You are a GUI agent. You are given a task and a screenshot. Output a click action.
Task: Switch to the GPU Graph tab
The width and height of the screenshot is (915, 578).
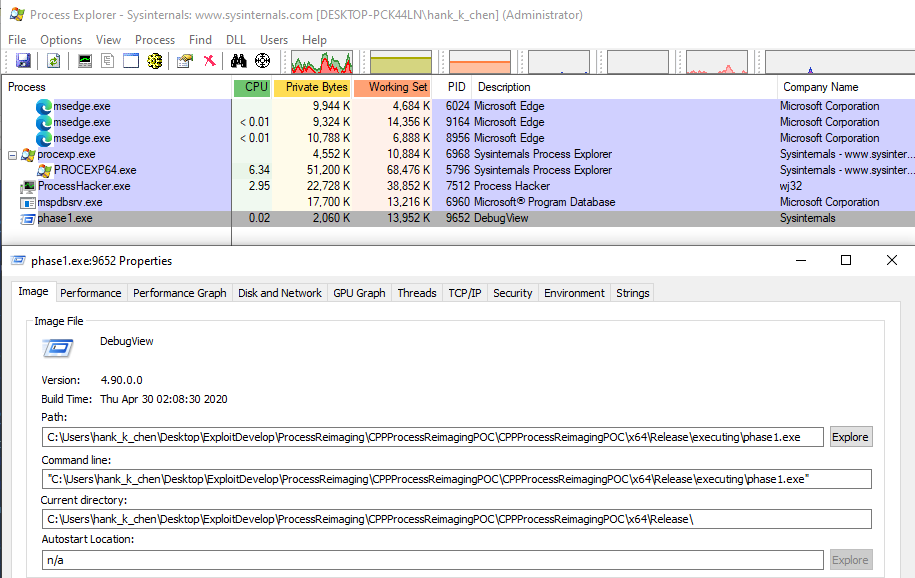click(359, 293)
